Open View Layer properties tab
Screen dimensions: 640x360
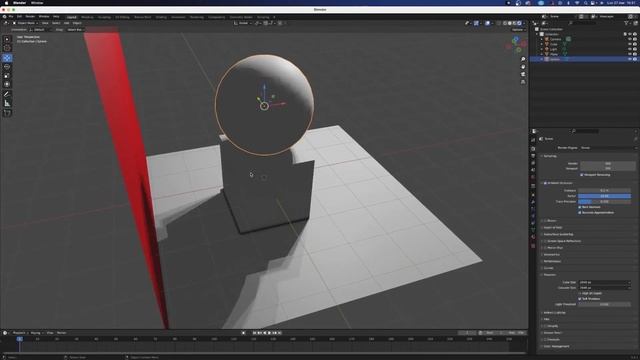click(533, 163)
